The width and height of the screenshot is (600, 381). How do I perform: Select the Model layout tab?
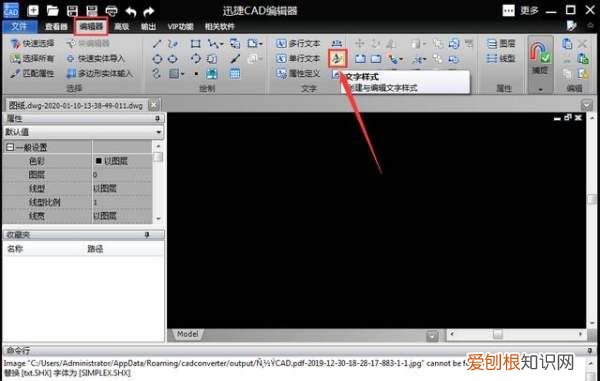click(187, 334)
